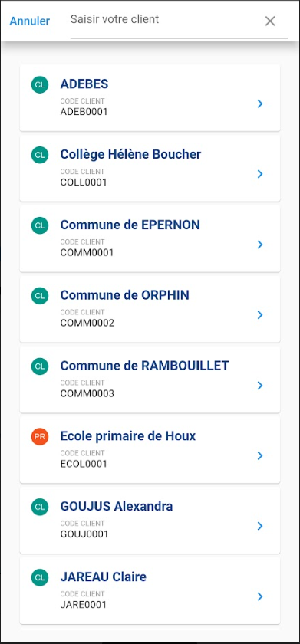Image resolution: width=300 pixels, height=644 pixels.
Task: Click the CL badge for Collège Hélène Boucher
Action: [40, 155]
